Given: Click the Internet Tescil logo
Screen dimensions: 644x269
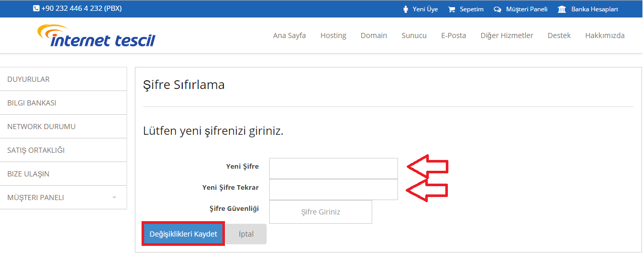Looking at the screenshot, I should (x=96, y=35).
